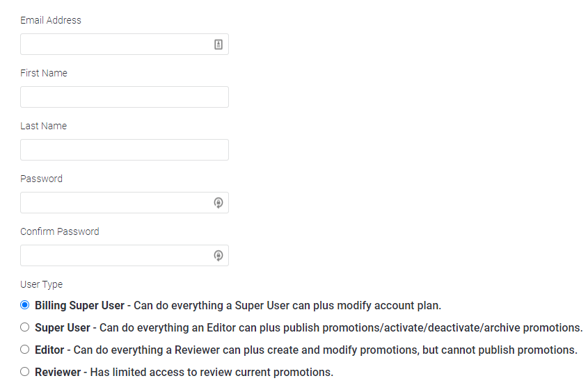Focus the Last Name input field
This screenshot has height=392, width=588.
pos(124,150)
